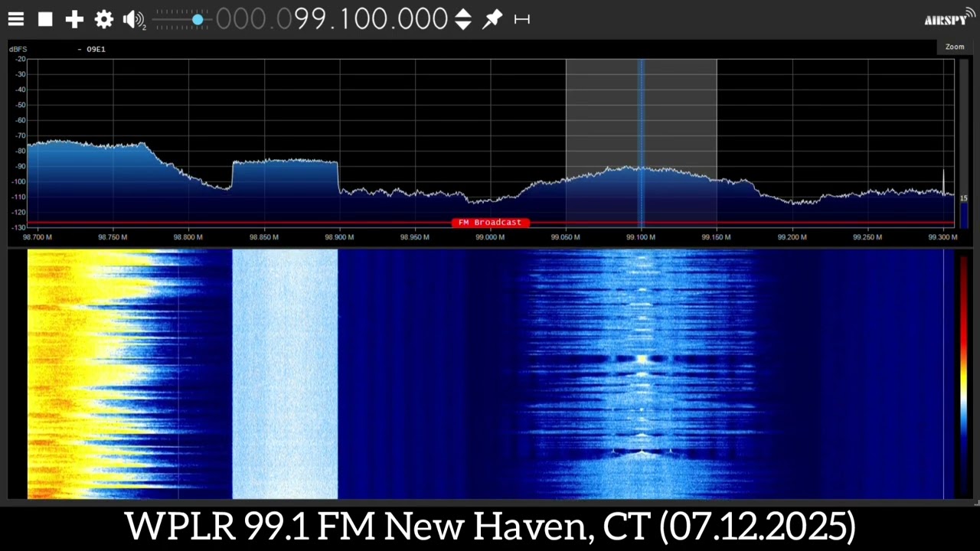The height and width of the screenshot is (551, 980).
Task: Toggle the pin tuning-style icon
Action: click(x=492, y=19)
